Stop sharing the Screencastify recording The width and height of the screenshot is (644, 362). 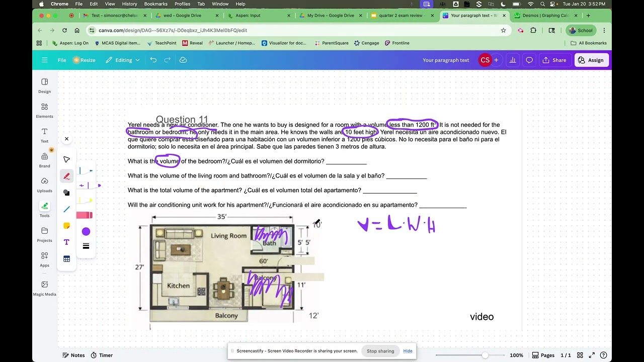380,351
